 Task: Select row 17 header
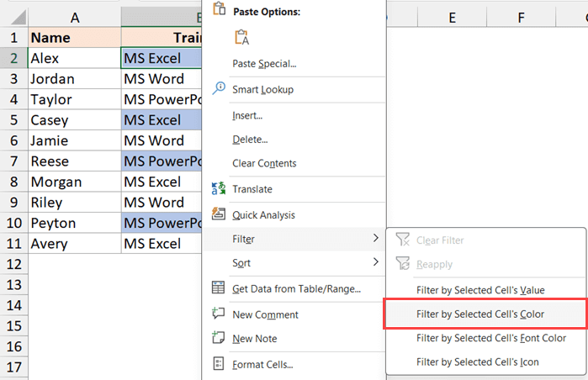13,367
